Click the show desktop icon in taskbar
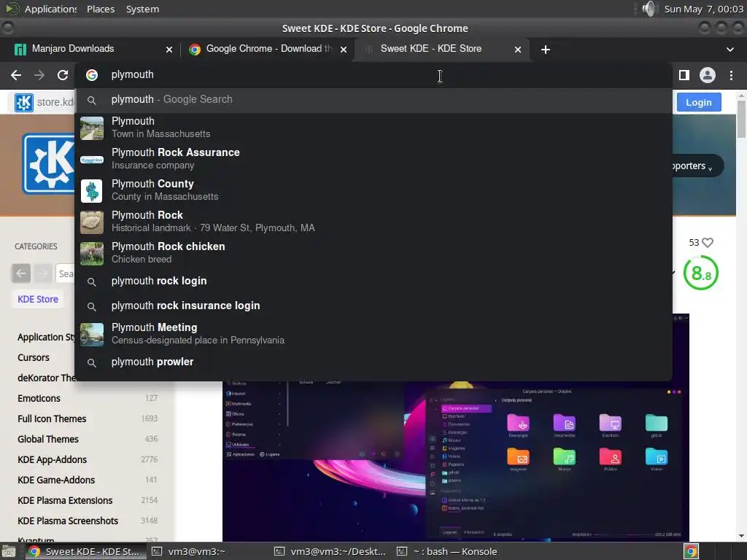 point(9,552)
